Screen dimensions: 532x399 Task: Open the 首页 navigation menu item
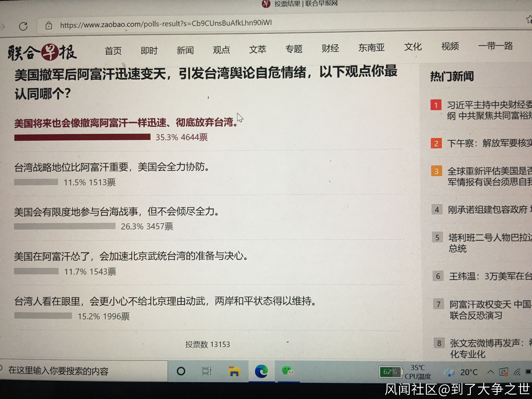click(113, 51)
